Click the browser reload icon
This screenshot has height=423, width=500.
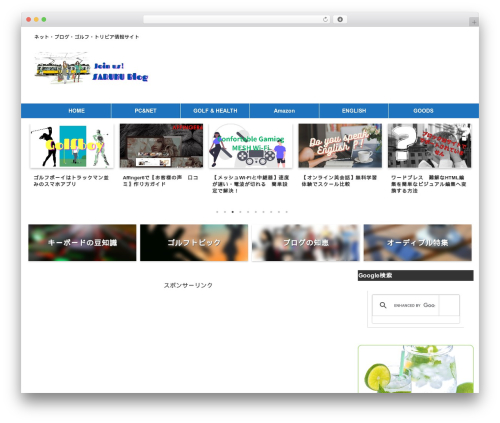pos(325,20)
